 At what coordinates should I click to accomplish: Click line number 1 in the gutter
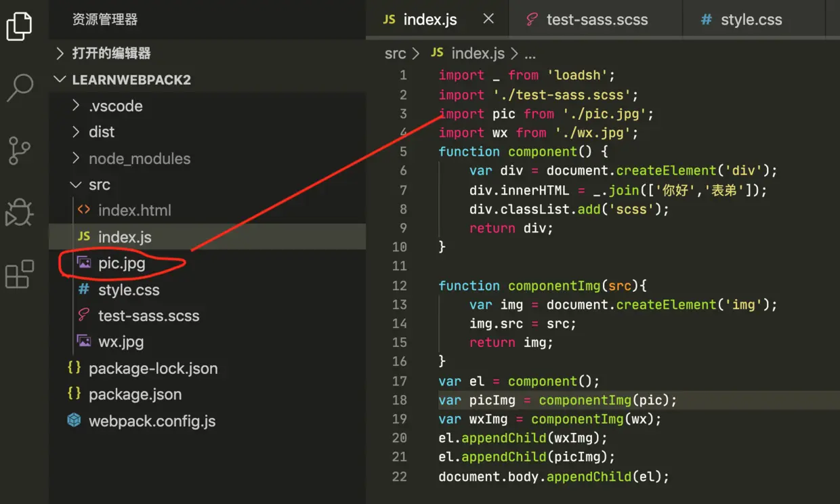coord(403,75)
